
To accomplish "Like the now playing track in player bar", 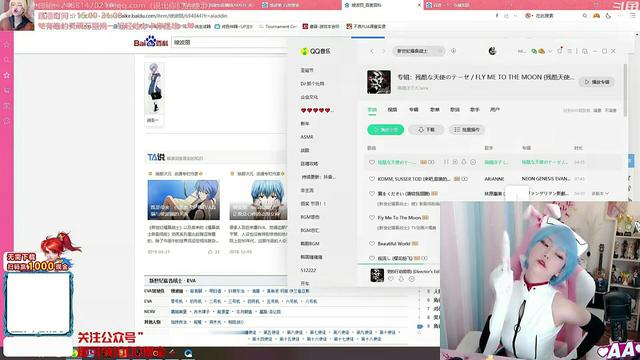I will pyautogui.click(x=391, y=279).
